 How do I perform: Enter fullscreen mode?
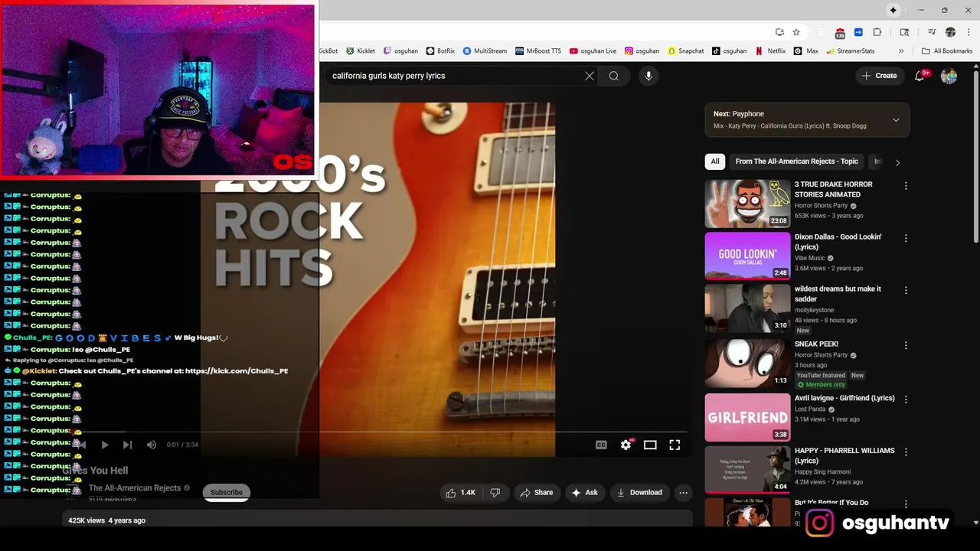click(x=675, y=445)
